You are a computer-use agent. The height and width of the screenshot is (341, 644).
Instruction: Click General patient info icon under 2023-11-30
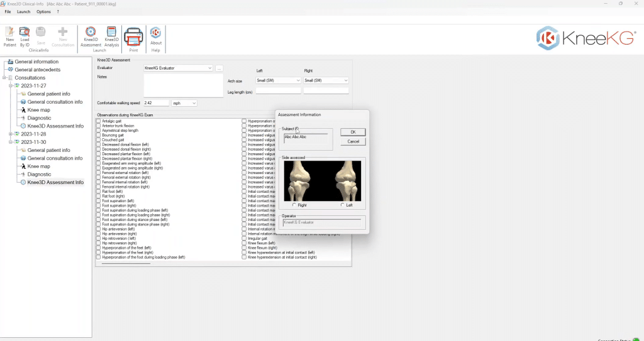click(23, 150)
